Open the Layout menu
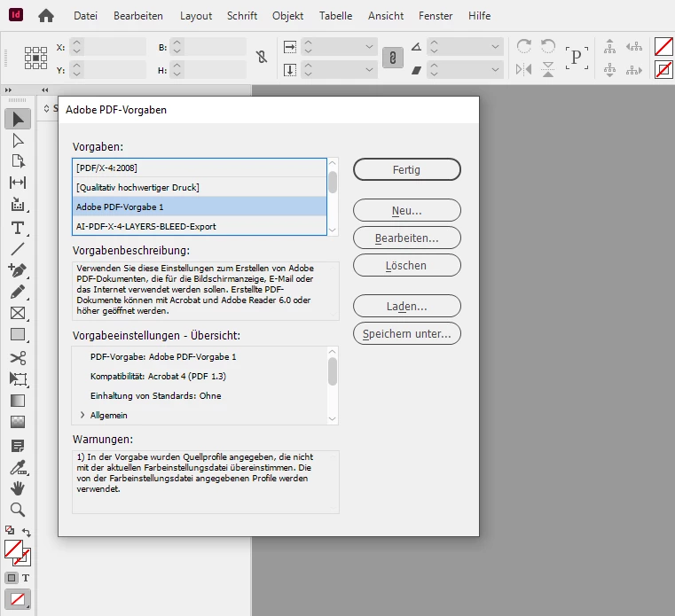This screenshot has width=675, height=616. point(196,16)
